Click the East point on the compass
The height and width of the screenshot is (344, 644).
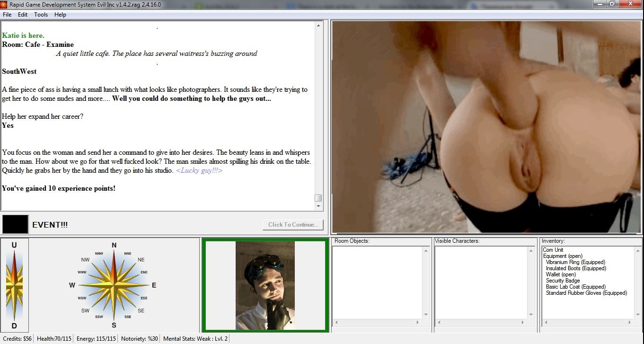pos(154,285)
